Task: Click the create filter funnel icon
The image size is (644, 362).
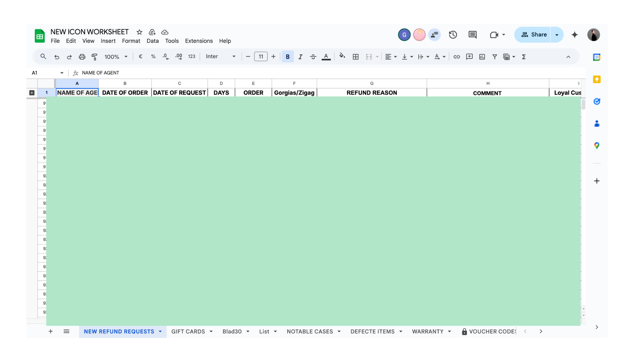Action: (494, 57)
